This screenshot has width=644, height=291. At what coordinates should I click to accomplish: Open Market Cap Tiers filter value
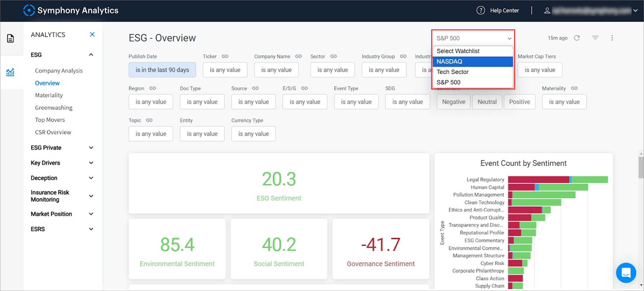click(540, 70)
